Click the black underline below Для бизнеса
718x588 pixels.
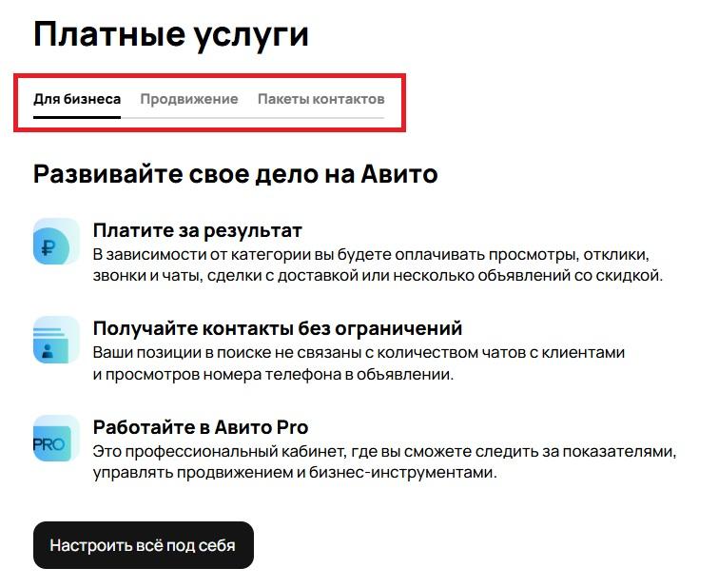point(77,117)
